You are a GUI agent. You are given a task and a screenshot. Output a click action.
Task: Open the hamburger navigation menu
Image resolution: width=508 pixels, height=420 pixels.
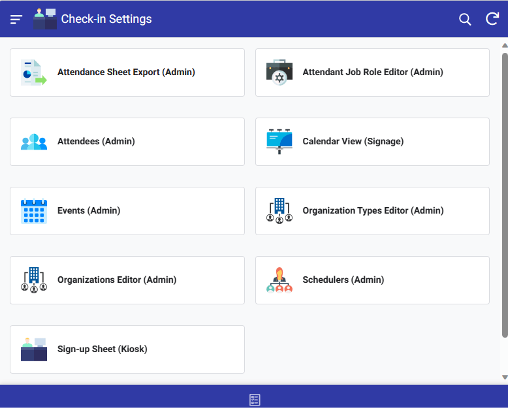(16, 20)
